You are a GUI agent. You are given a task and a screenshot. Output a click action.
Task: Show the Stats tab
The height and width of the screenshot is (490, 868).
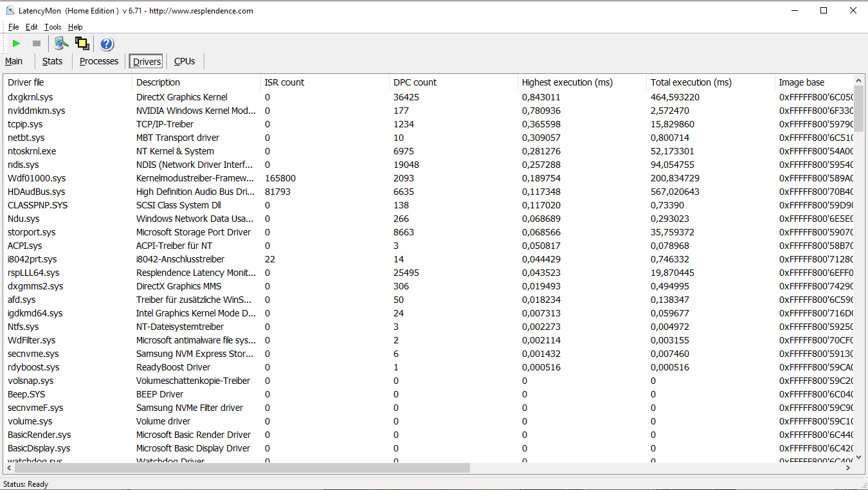(53, 61)
